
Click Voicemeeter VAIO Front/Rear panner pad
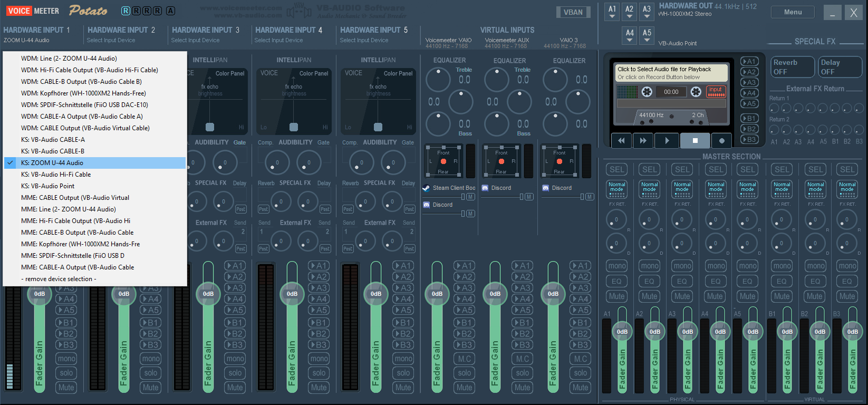pyautogui.click(x=443, y=161)
